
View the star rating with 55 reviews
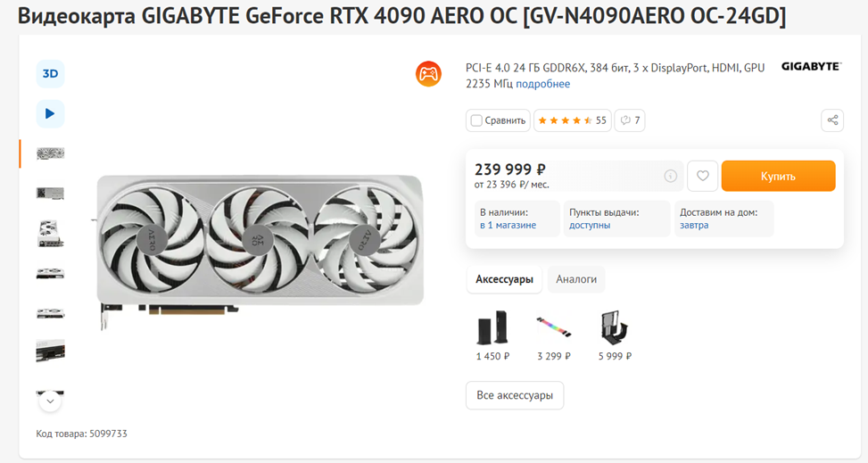573,120
